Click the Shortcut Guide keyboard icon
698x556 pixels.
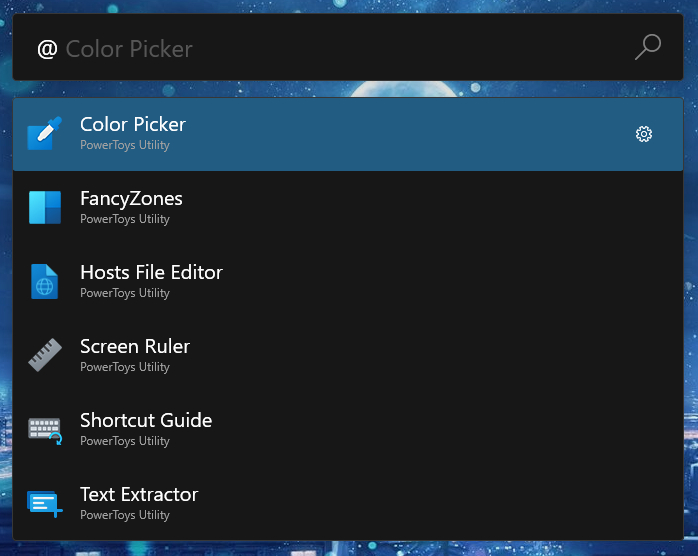44,429
